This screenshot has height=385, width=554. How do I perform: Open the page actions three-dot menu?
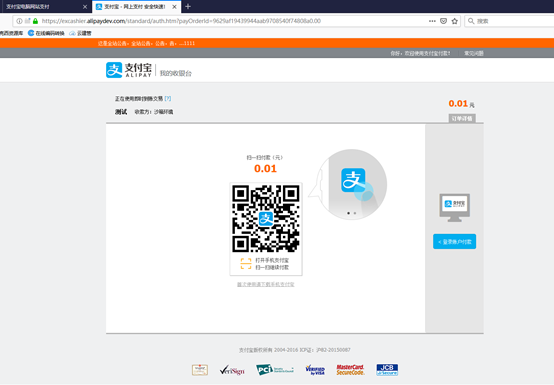click(x=432, y=21)
